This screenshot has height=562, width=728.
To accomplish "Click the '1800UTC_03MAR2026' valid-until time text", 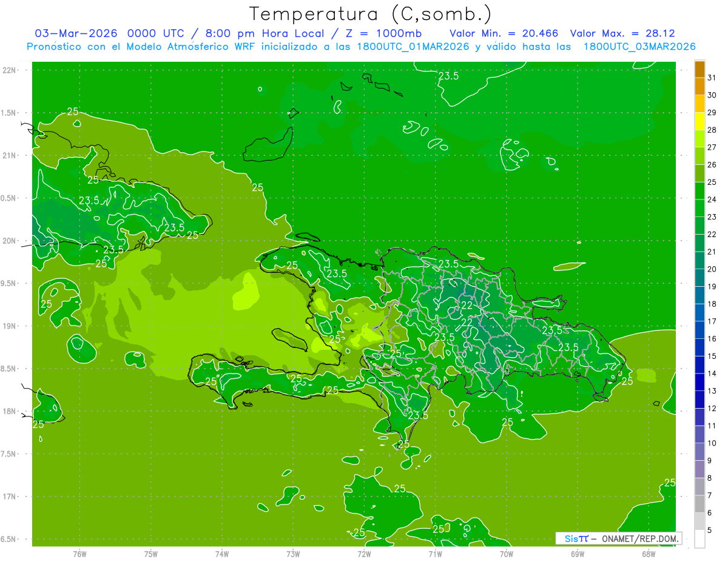I will [x=639, y=47].
